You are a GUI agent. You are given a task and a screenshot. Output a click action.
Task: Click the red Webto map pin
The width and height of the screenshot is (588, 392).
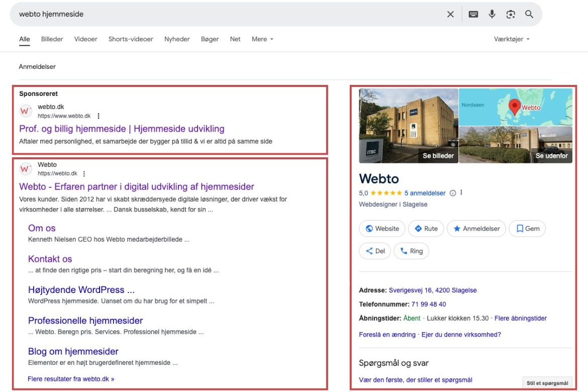pos(515,107)
